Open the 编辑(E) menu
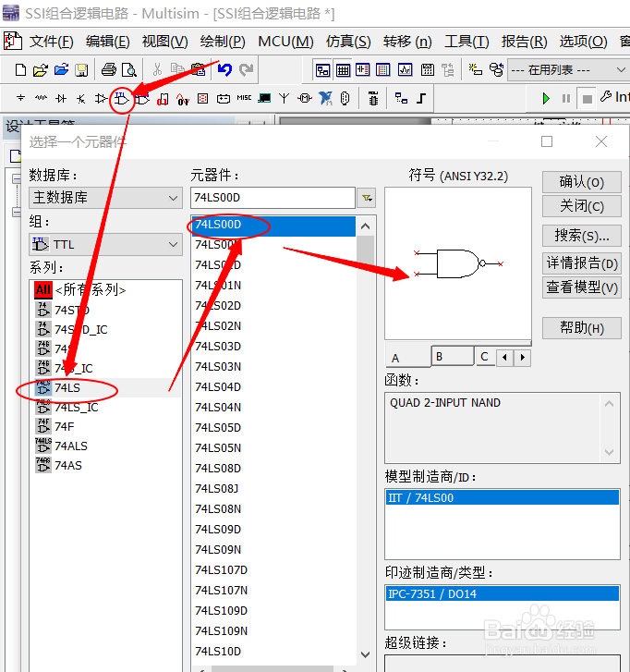Image resolution: width=630 pixels, height=672 pixels. 107,42
